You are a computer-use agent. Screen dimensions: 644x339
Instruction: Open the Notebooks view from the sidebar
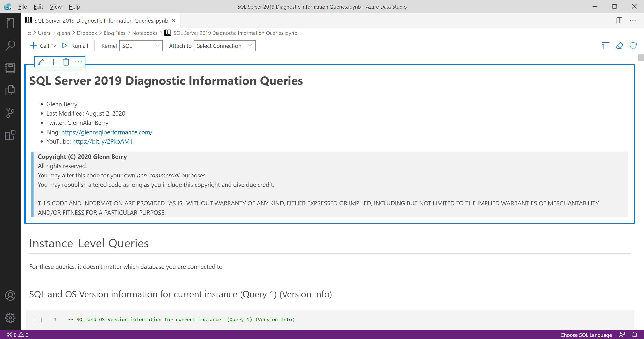tap(10, 68)
